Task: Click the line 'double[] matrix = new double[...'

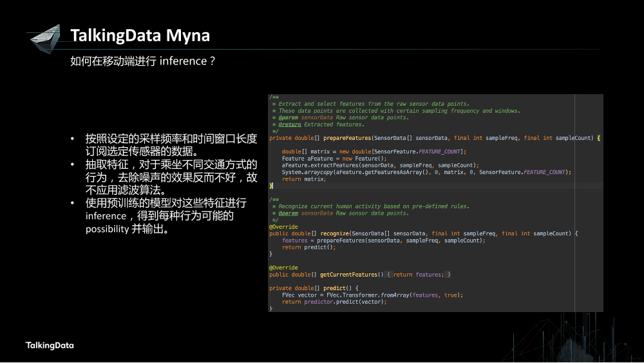Action: 374,152
